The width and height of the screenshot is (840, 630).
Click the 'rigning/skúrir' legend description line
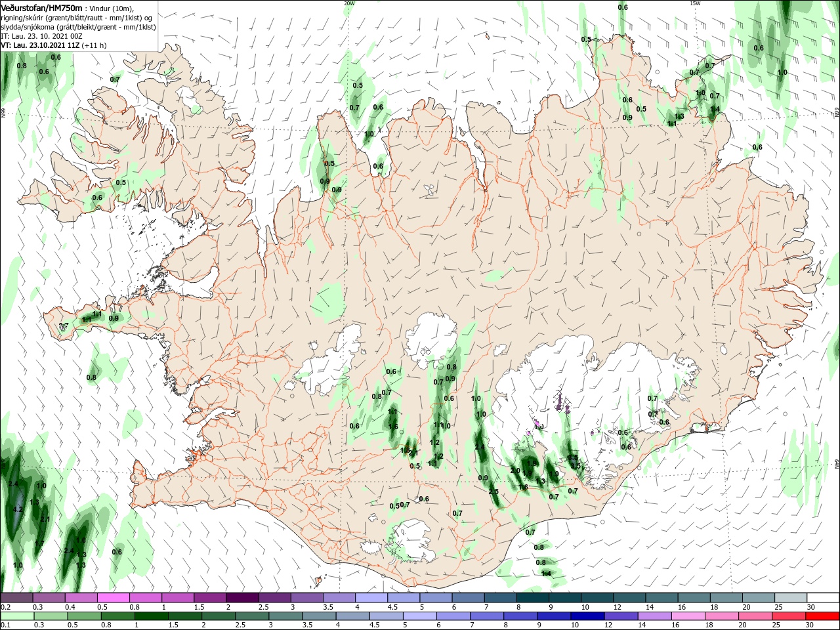click(x=77, y=18)
